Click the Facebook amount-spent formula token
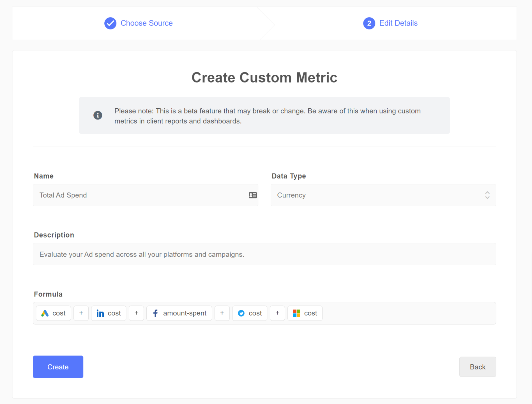 coord(179,313)
